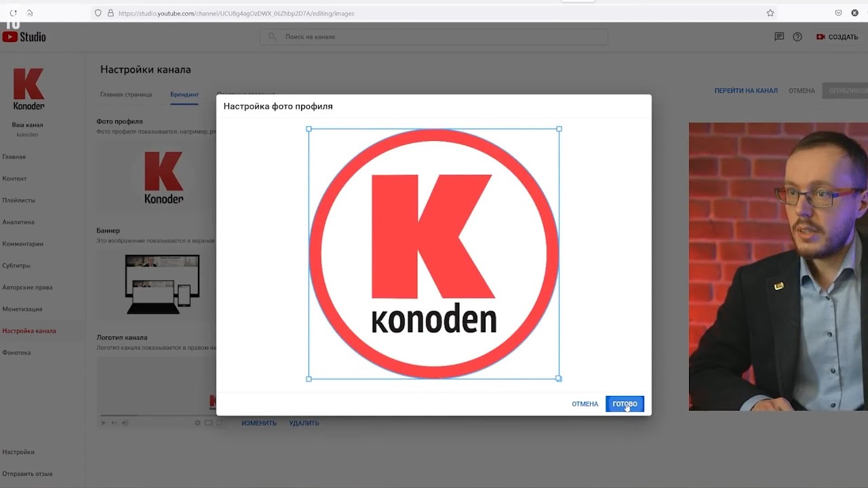Click Изменить under channel logo

coord(259,423)
